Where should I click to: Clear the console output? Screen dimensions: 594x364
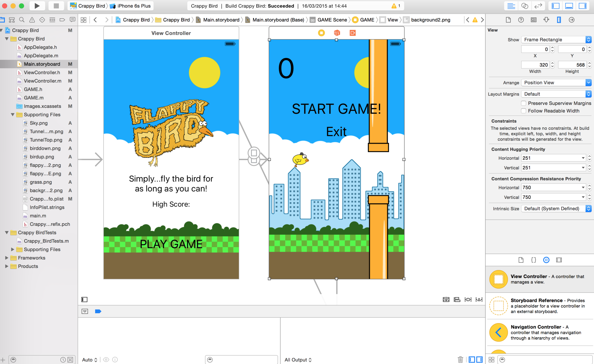click(x=460, y=359)
